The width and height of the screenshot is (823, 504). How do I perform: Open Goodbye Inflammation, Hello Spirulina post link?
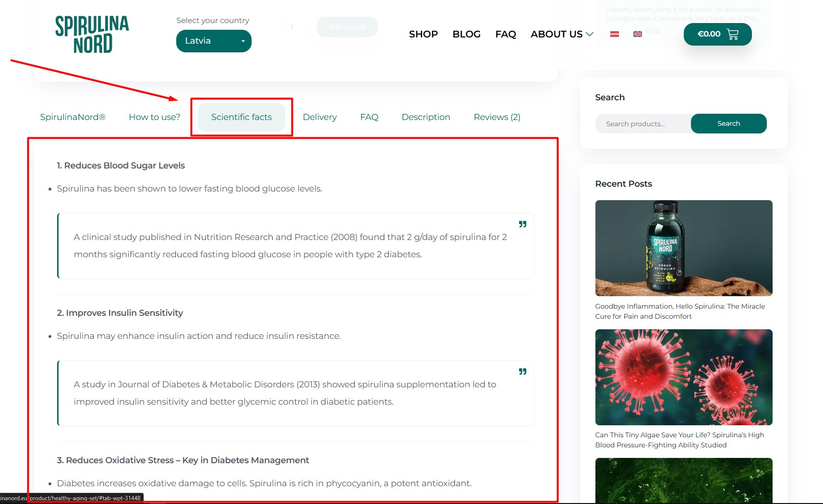680,312
